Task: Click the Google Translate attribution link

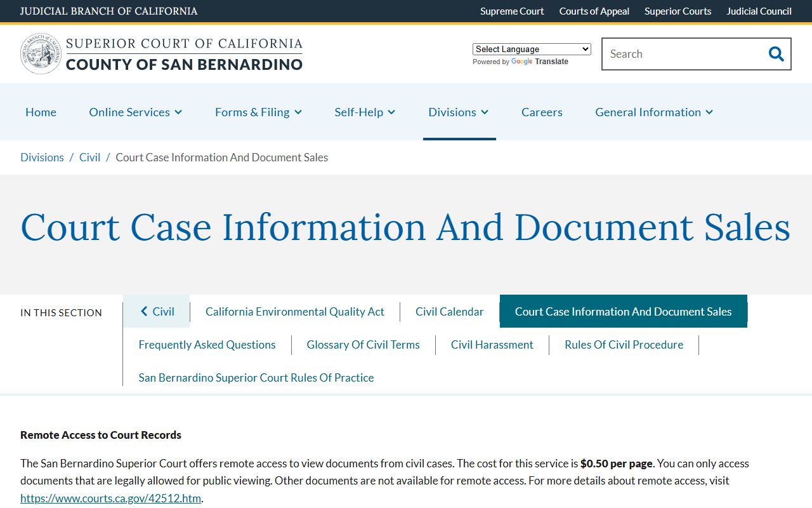Action: coord(539,62)
